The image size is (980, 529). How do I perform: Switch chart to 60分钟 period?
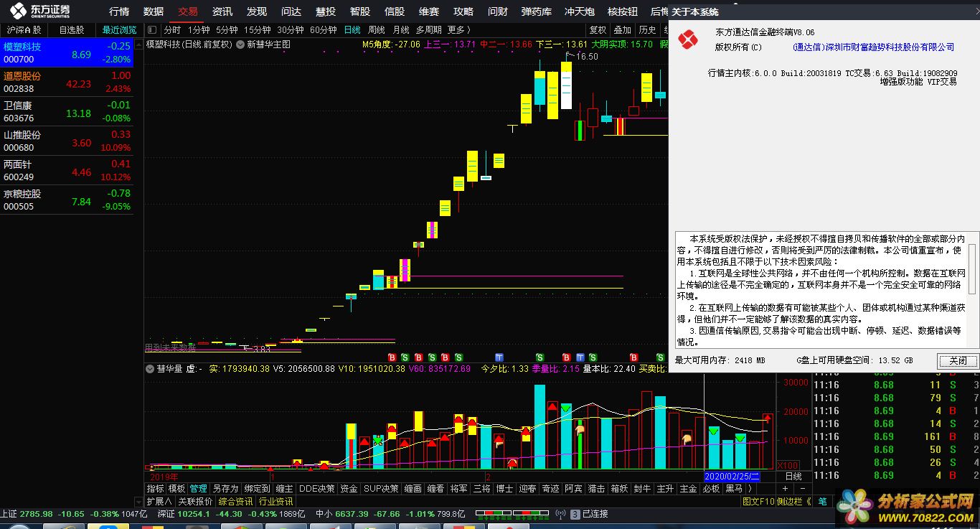[x=324, y=30]
